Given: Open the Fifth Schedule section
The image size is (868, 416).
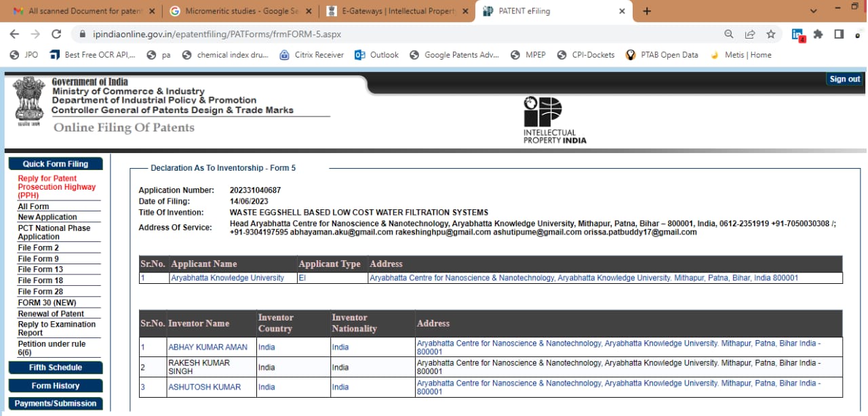Looking at the screenshot, I should 56,368.
